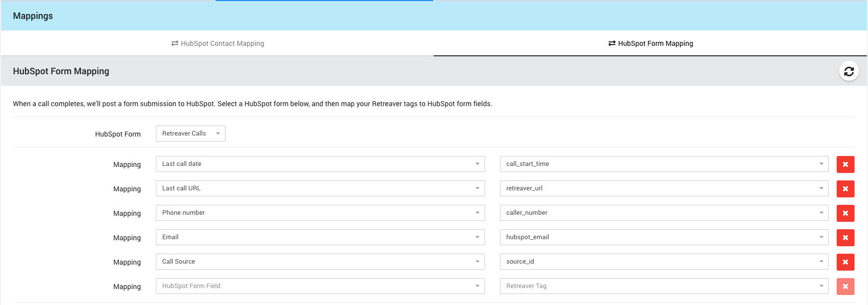The width and height of the screenshot is (868, 305).
Task: Open the Last call date field dropdown
Action: 320,164
